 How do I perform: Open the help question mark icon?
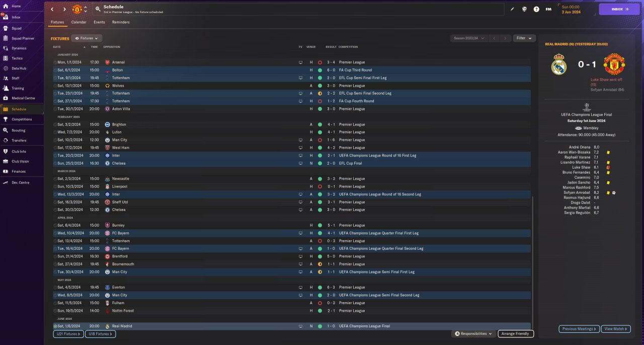(536, 9)
